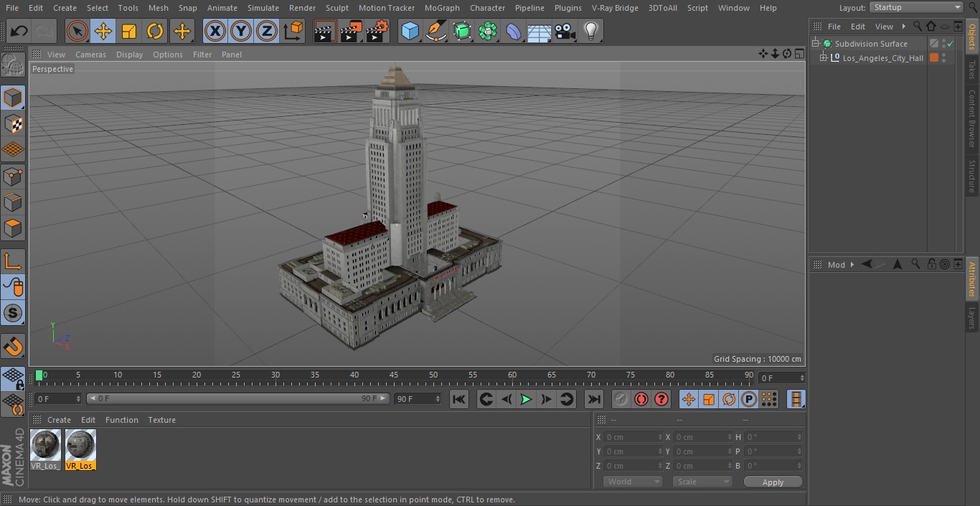Toggle Autokeying button

tap(641, 399)
